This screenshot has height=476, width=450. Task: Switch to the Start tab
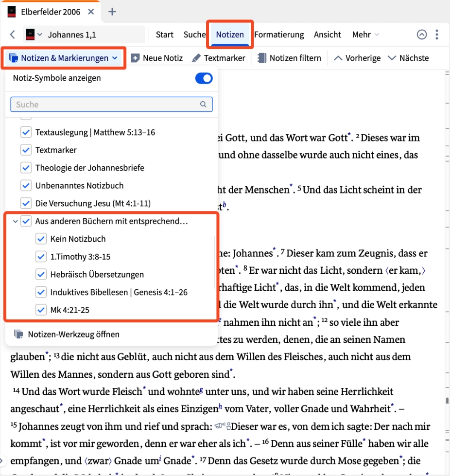(x=164, y=35)
